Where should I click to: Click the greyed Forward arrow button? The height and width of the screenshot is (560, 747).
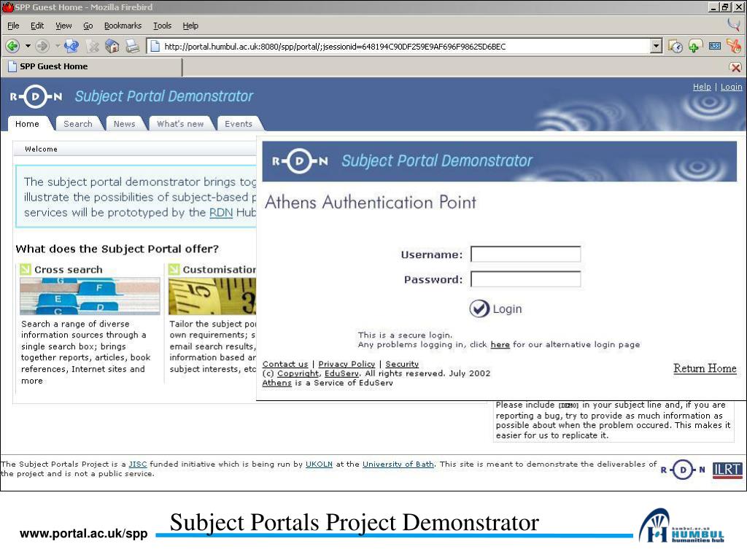pyautogui.click(x=42, y=46)
